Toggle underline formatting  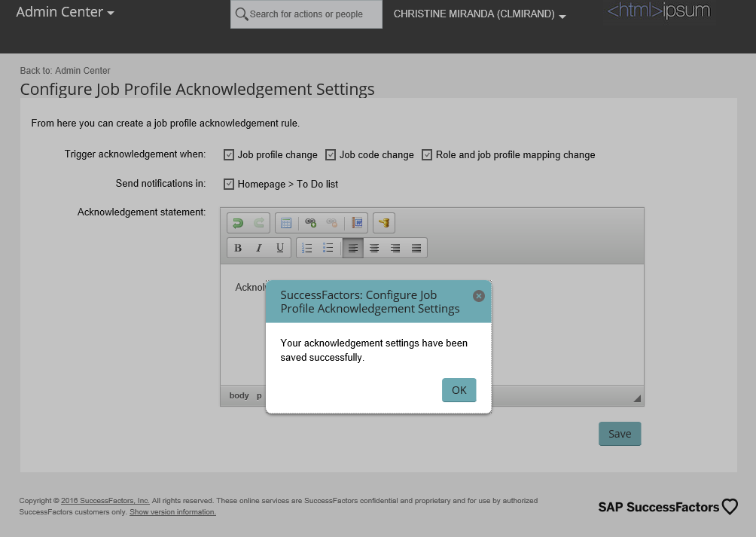tap(279, 248)
